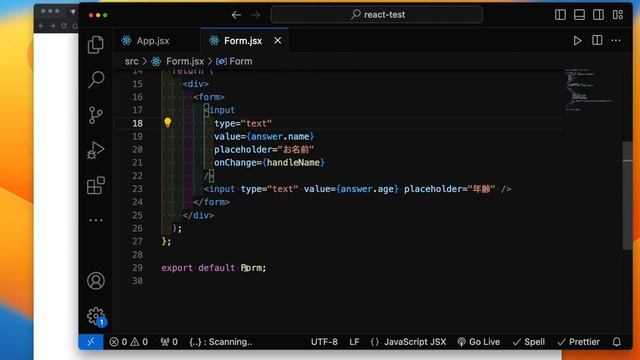Click the Spell status item

(529, 342)
